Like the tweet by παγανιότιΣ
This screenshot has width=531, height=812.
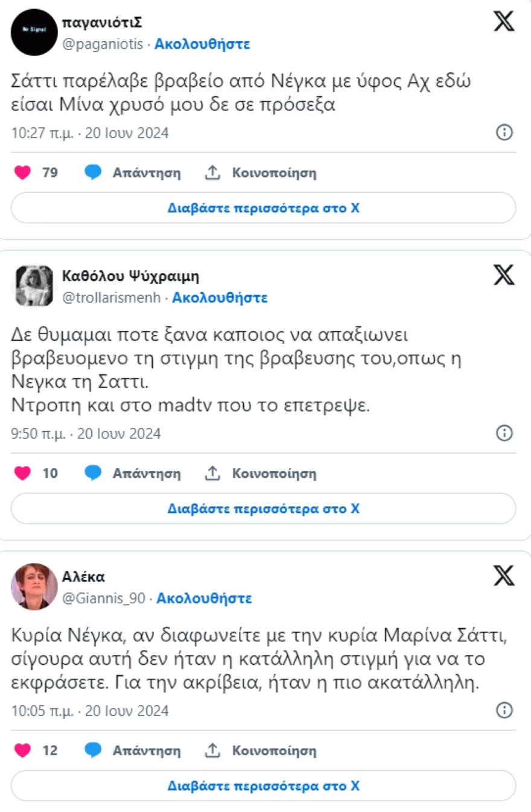click(x=23, y=173)
